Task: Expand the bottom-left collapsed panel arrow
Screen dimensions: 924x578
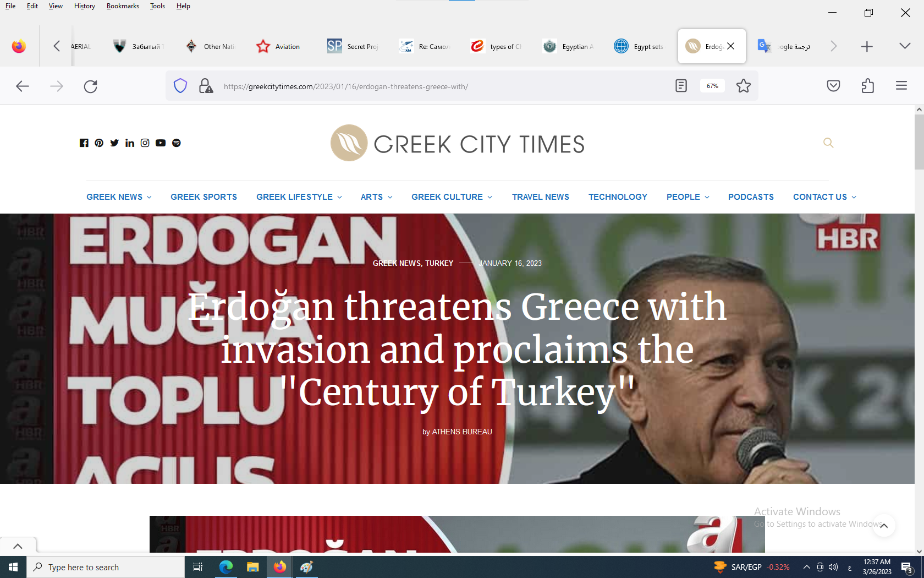Action: coord(18,547)
